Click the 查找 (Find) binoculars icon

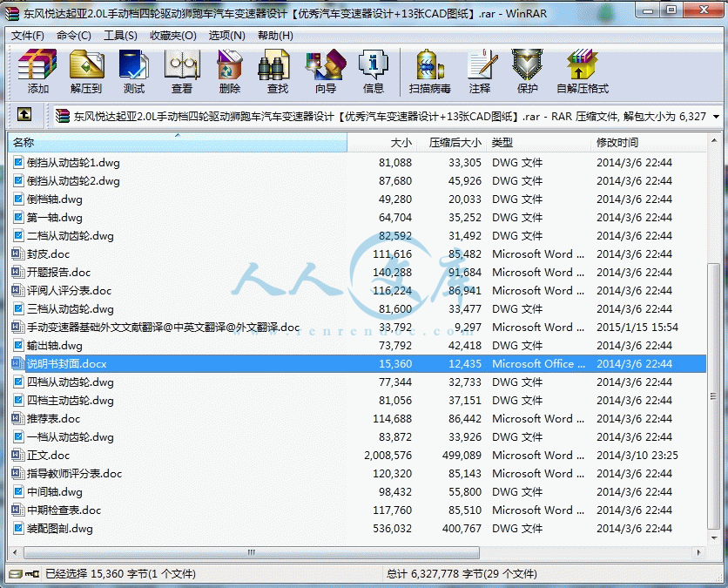coord(277,71)
